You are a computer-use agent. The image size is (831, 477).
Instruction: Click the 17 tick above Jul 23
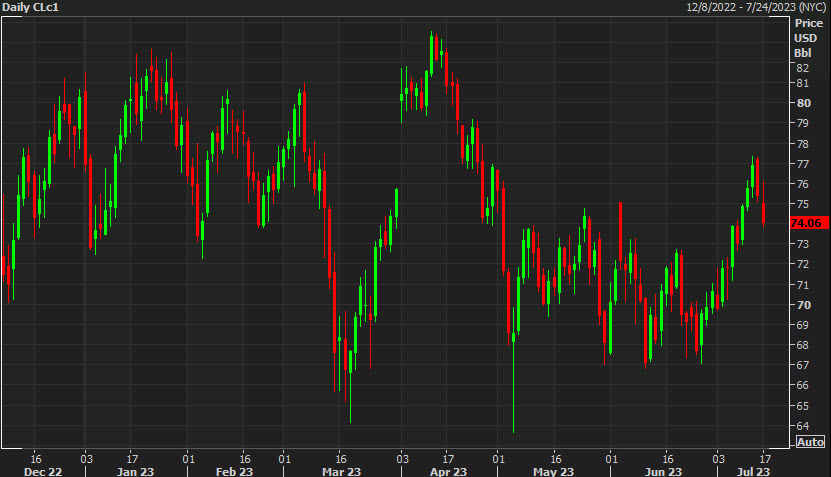[765, 458]
